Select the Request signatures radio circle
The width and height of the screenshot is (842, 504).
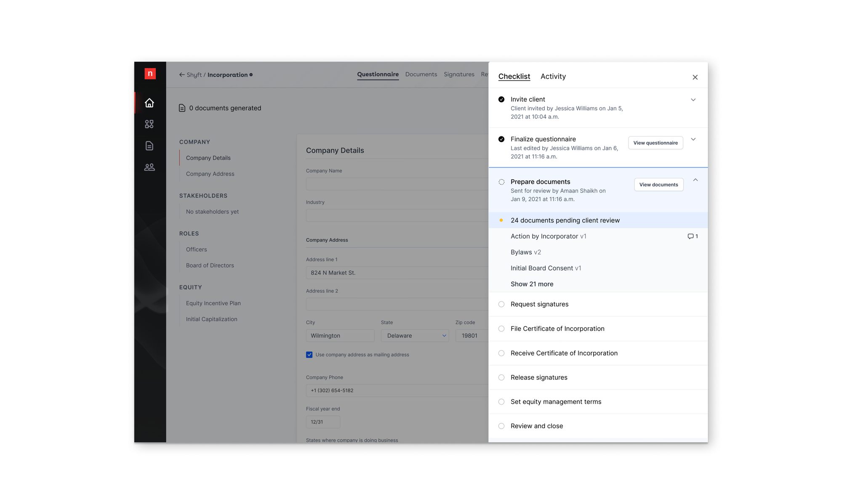pos(501,304)
